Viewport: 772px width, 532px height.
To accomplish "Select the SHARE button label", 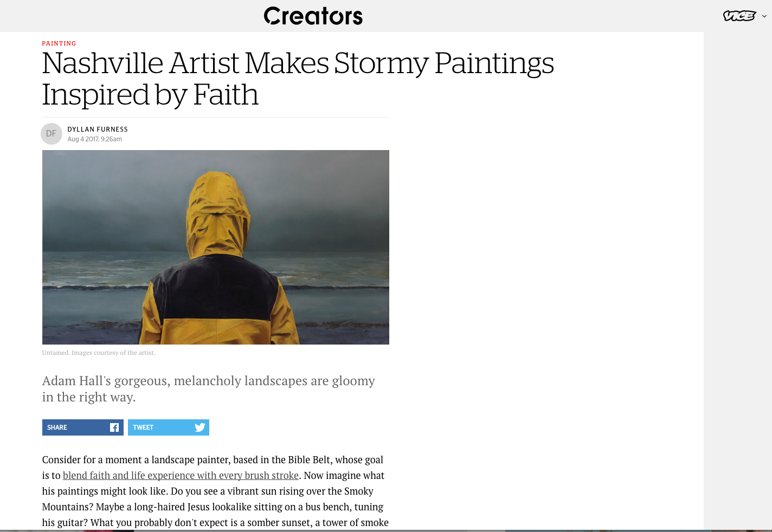I will pyautogui.click(x=57, y=427).
